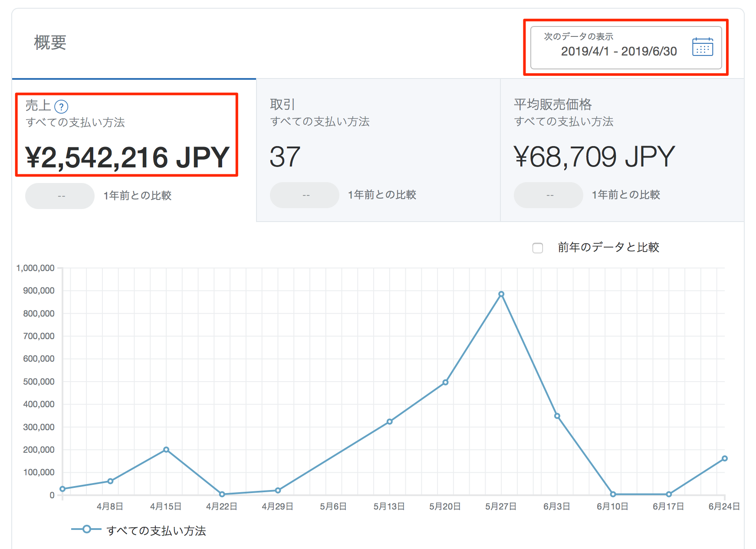Click the comparison pill under 売上
Image resolution: width=756 pixels, height=549 pixels.
60,196
